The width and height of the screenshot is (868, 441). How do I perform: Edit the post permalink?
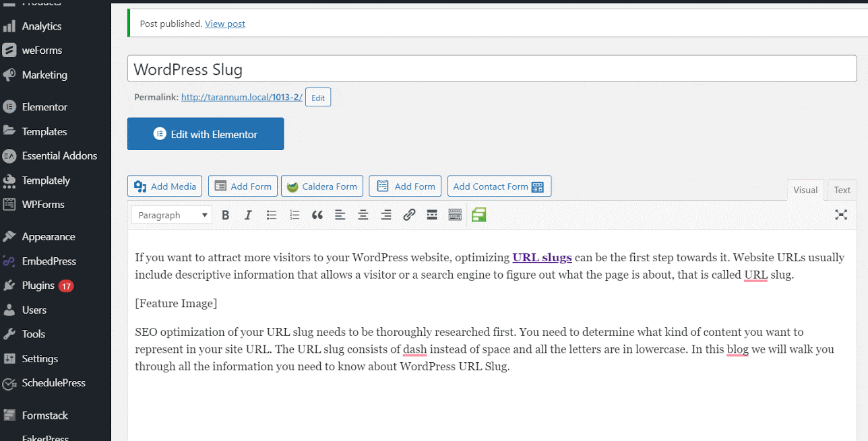point(317,97)
